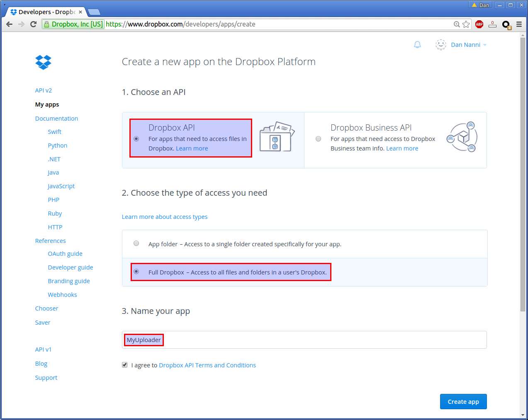This screenshot has width=528, height=420.
Task: Click the Dropbox Business API network illustration
Action: coord(462,137)
